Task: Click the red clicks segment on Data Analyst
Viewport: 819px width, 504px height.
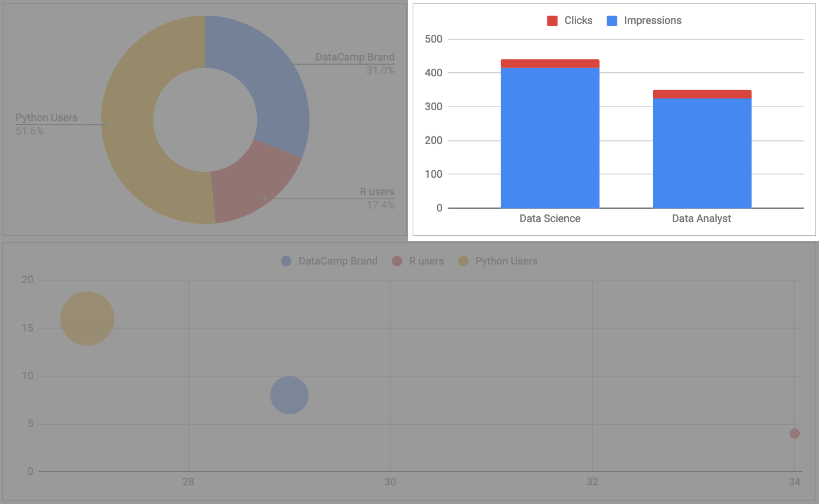Action: point(702,94)
